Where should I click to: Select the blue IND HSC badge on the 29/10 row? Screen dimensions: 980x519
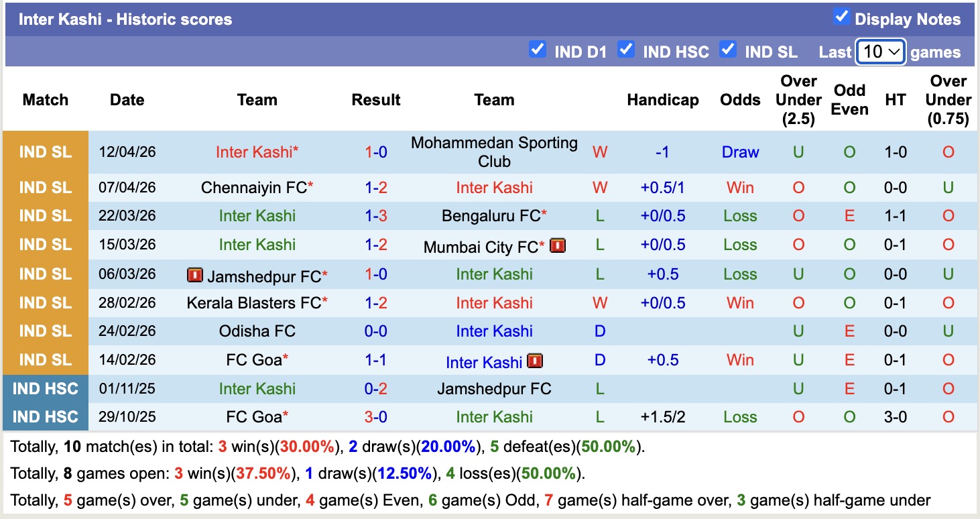(x=45, y=416)
